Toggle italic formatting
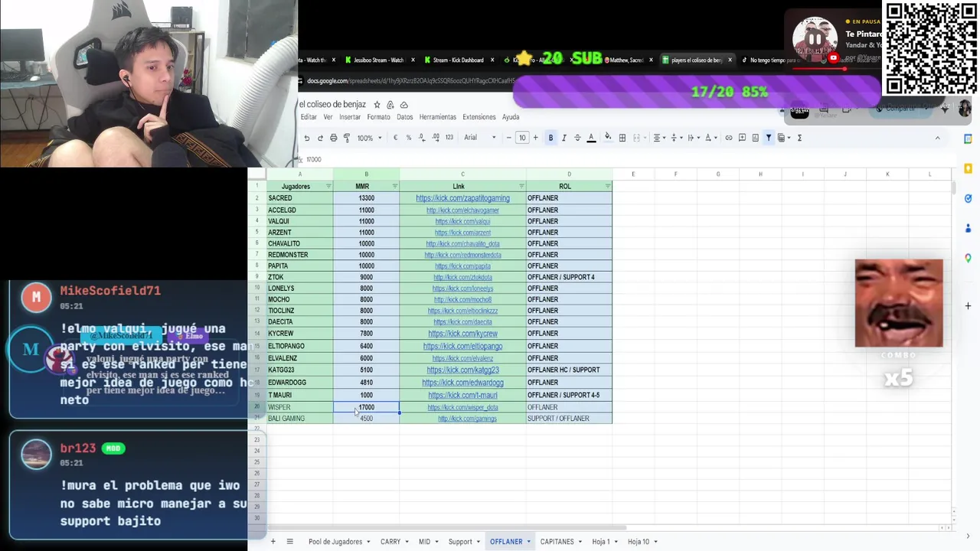This screenshot has width=980, height=551. (x=563, y=138)
